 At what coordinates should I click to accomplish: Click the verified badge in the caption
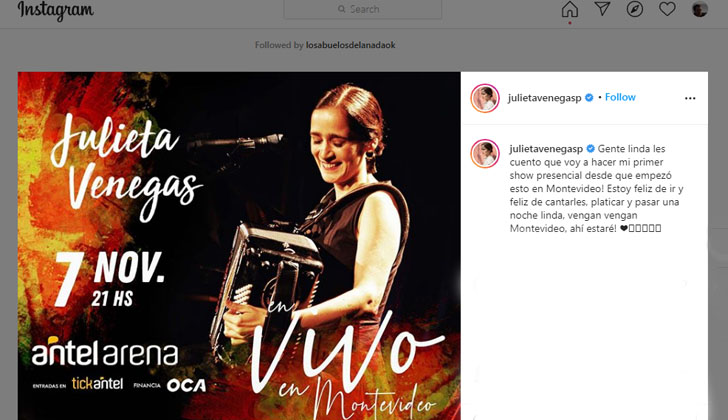point(591,149)
